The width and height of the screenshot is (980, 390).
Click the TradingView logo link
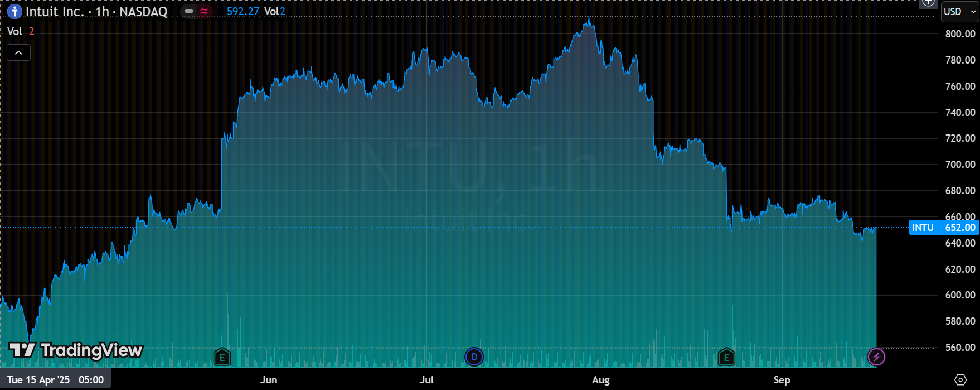(x=76, y=350)
